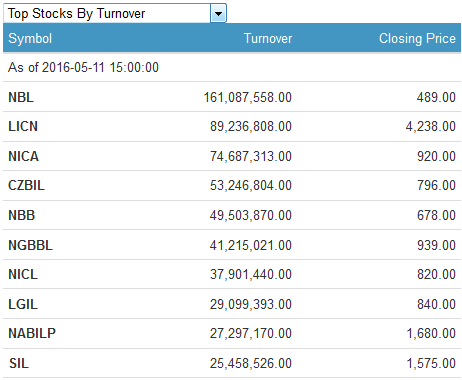462x380 pixels.
Task: Click NICL closing price 820.00
Action: [436, 274]
